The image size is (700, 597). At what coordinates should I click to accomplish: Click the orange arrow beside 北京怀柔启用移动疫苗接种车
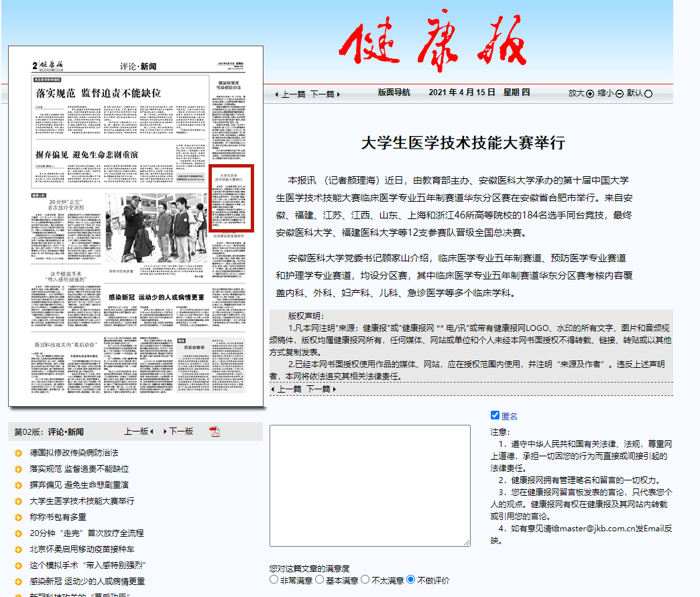tap(18, 549)
